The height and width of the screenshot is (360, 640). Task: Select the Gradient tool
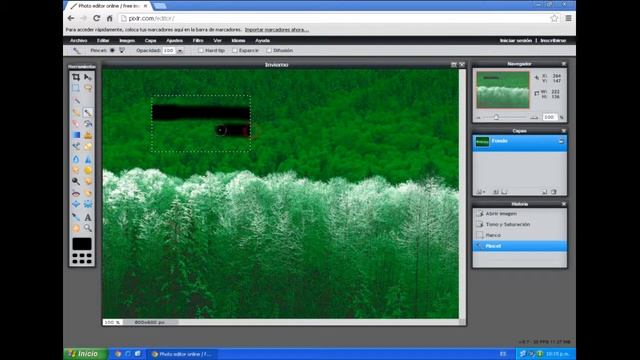point(76,135)
